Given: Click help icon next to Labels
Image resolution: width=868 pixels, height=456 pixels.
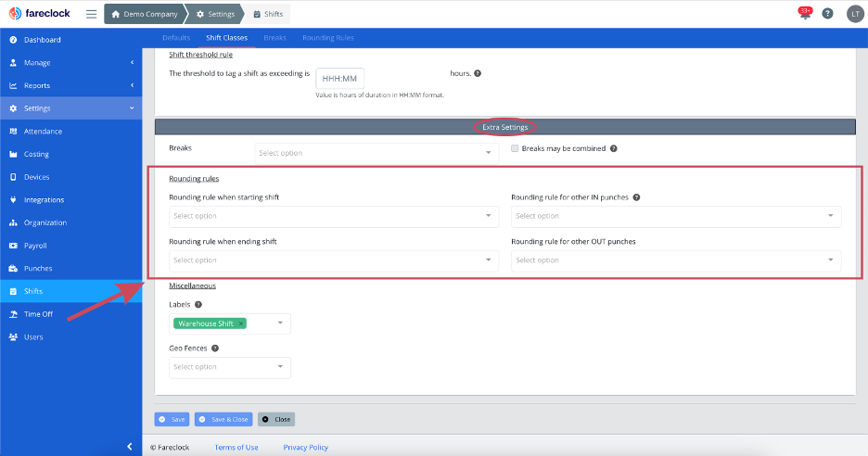Looking at the screenshot, I should coord(198,304).
